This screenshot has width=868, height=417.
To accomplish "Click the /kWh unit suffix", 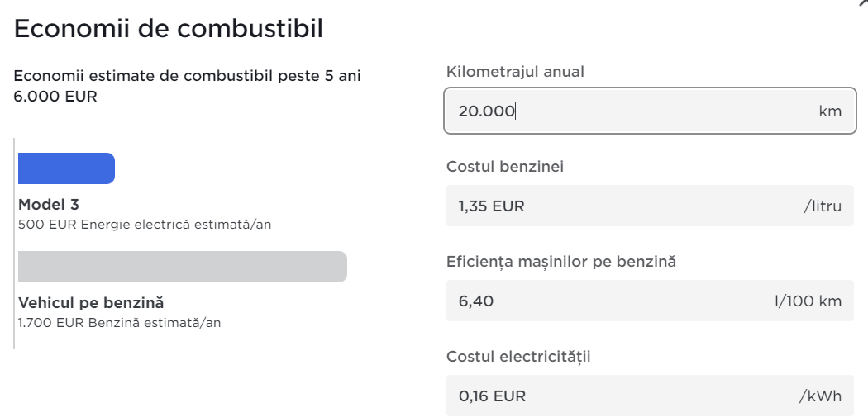I will pos(820,396).
